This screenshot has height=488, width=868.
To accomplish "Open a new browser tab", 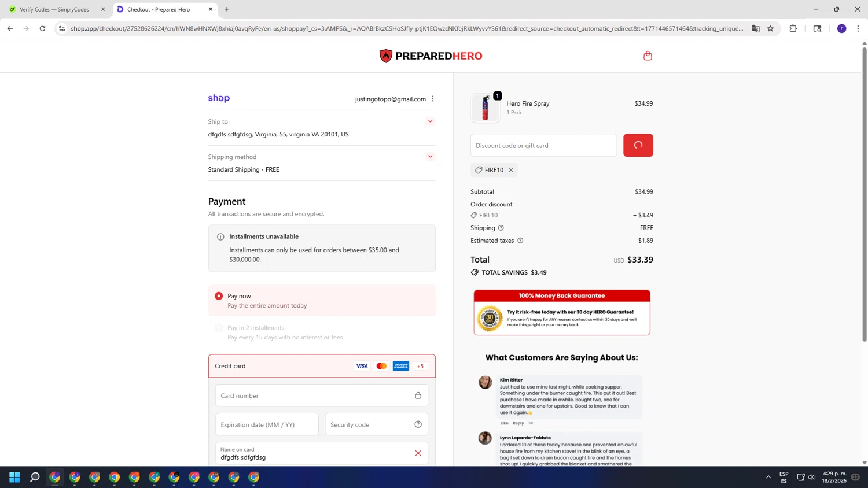I will tap(227, 9).
